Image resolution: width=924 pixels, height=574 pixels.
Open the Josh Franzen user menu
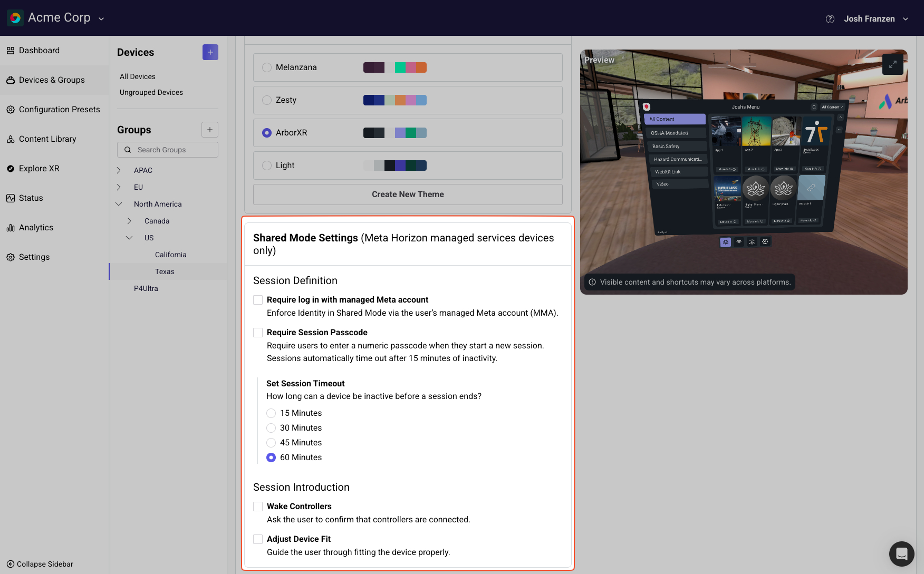[x=875, y=19]
